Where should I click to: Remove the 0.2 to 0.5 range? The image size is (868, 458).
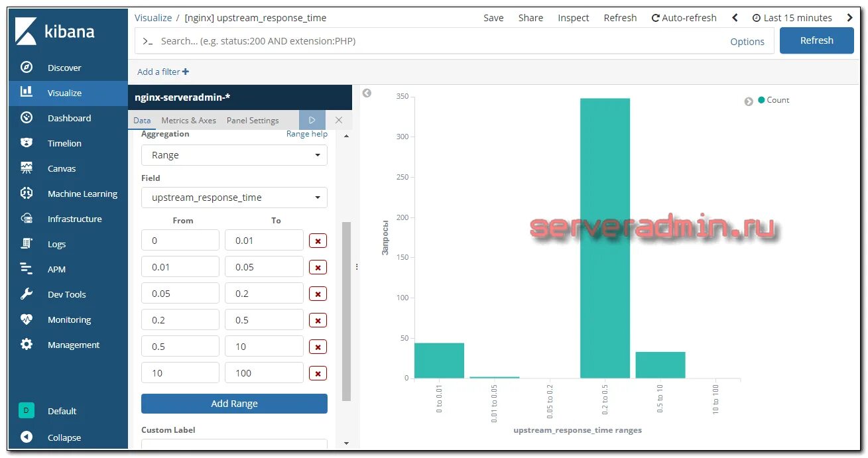pos(318,321)
